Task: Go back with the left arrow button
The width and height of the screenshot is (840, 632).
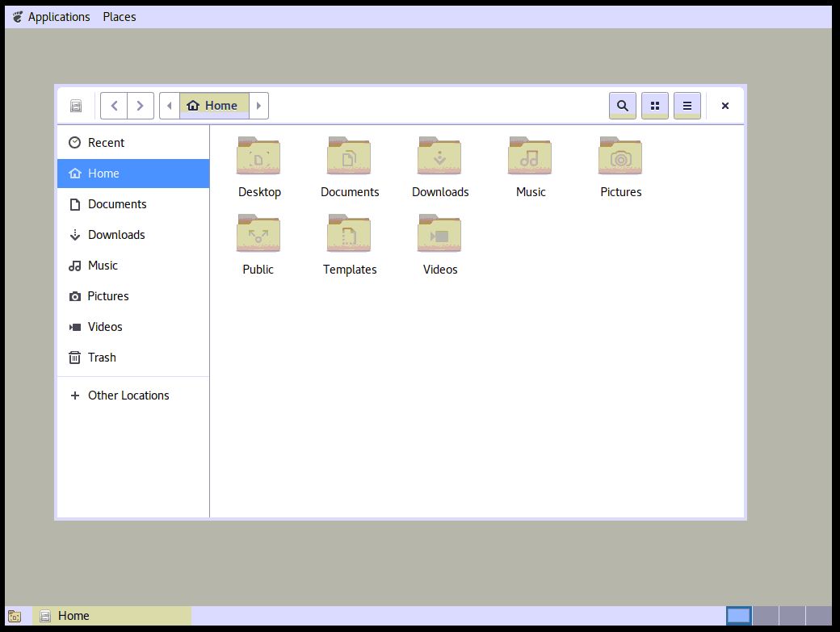Action: click(x=114, y=106)
